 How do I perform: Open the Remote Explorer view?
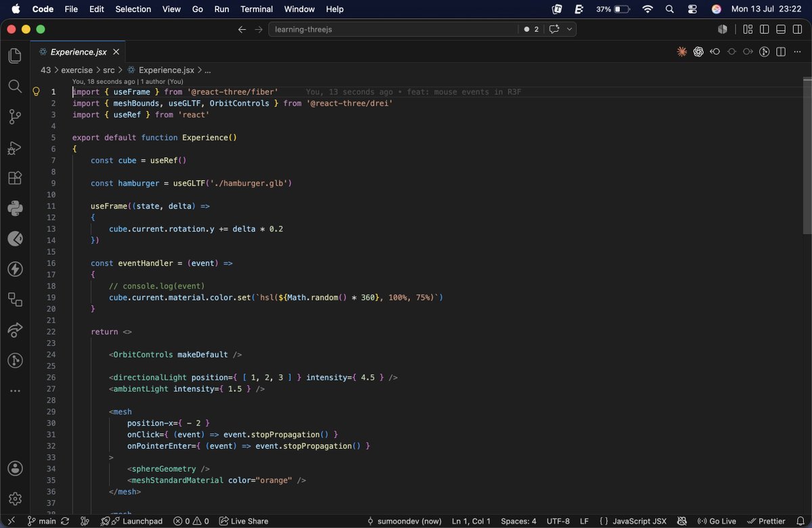point(15,300)
